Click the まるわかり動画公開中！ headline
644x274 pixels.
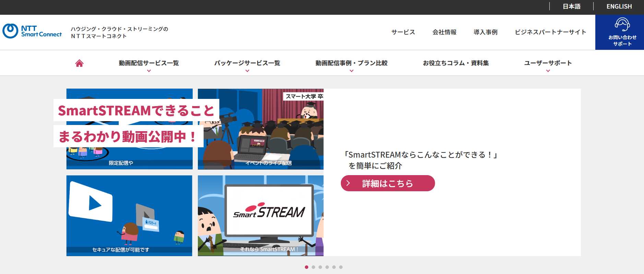128,136
